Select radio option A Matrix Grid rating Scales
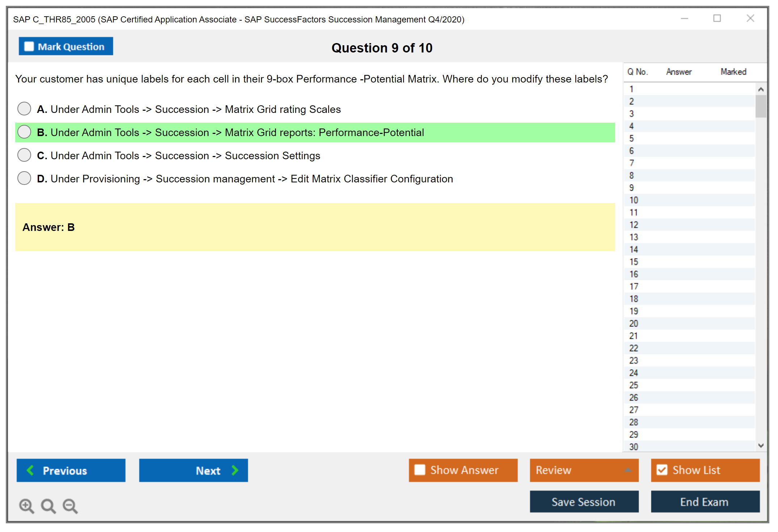The width and height of the screenshot is (778, 532). click(x=24, y=109)
